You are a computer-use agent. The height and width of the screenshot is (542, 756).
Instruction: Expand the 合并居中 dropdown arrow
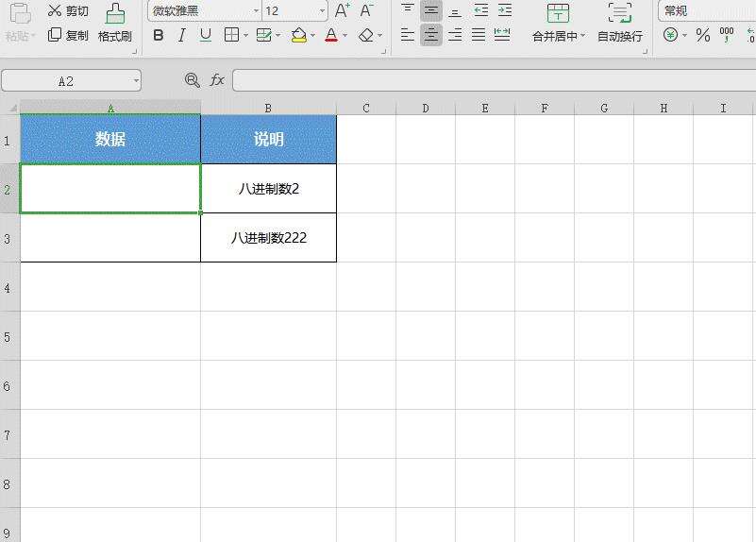[x=583, y=36]
